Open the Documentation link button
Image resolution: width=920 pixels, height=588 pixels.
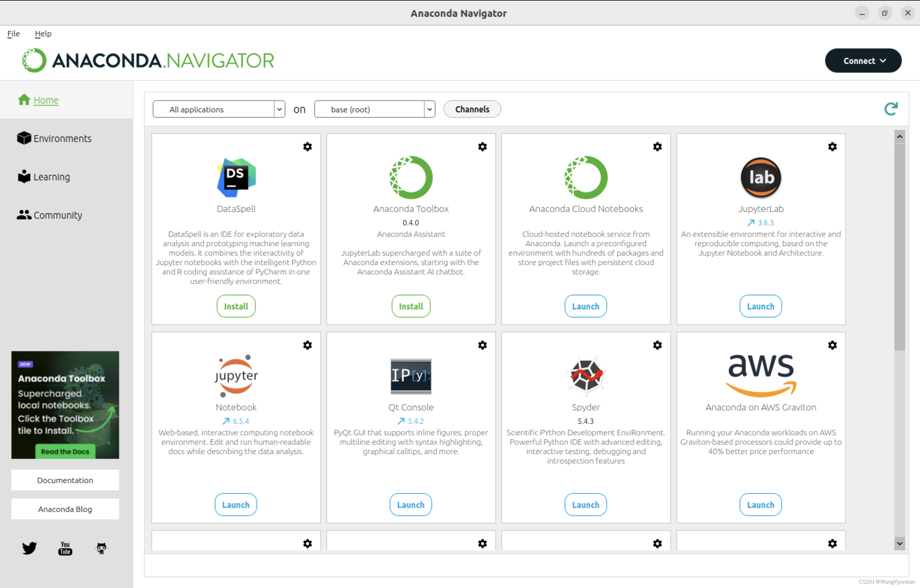point(65,480)
